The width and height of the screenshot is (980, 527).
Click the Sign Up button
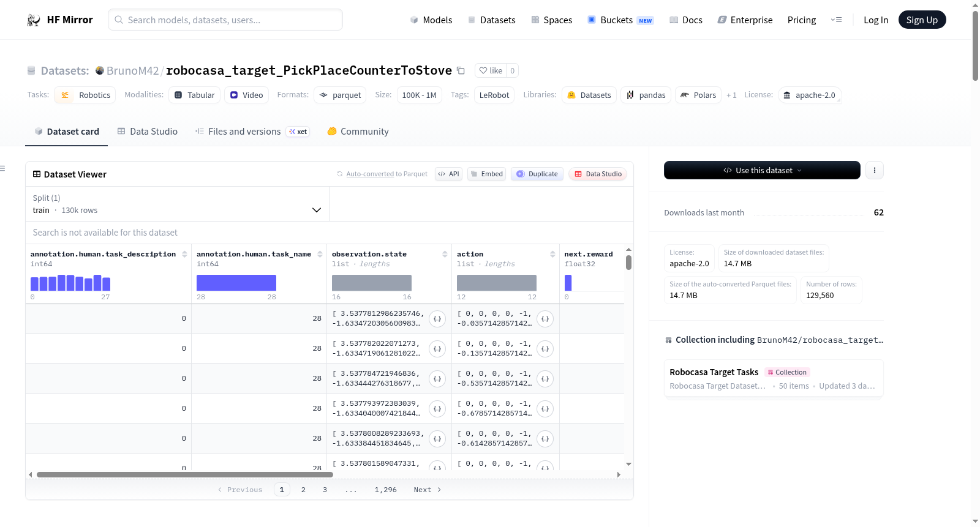click(x=922, y=20)
